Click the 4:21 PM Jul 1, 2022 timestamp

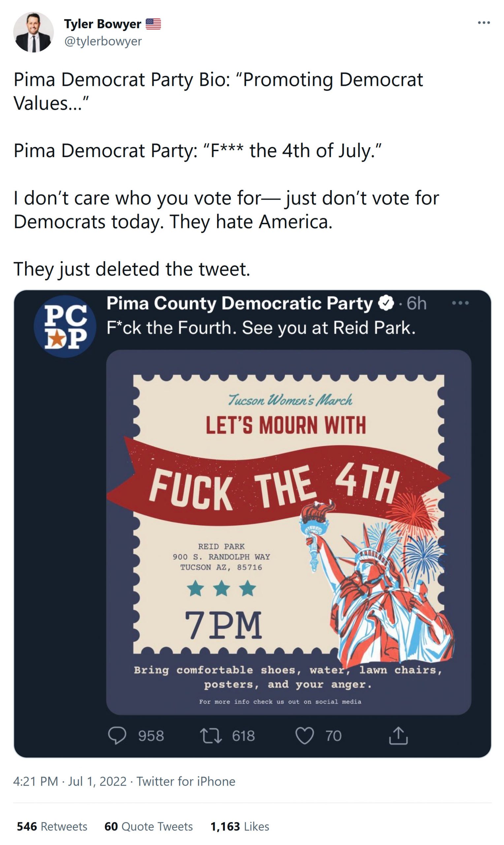pyautogui.click(x=70, y=781)
